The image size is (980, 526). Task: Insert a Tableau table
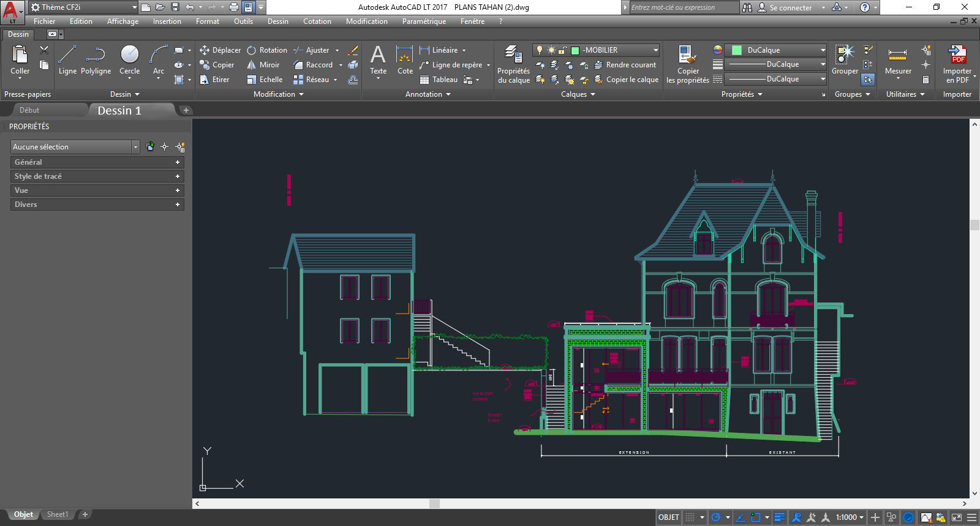point(439,80)
